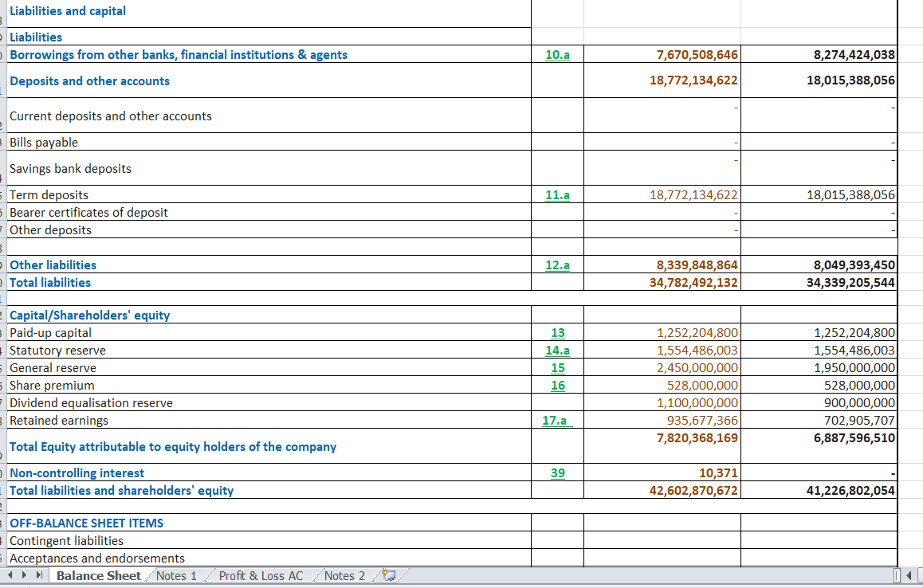Switch to the Notes 2 sheet tab
This screenshot has width=923, height=588.
click(344, 575)
